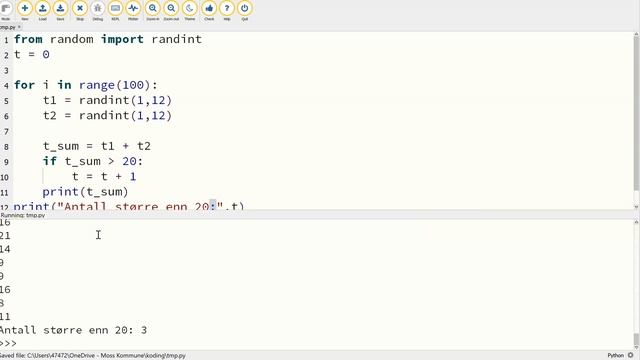The image size is (640, 360).
Task: Click the output pane vertical scrollbar
Action: 636,339
